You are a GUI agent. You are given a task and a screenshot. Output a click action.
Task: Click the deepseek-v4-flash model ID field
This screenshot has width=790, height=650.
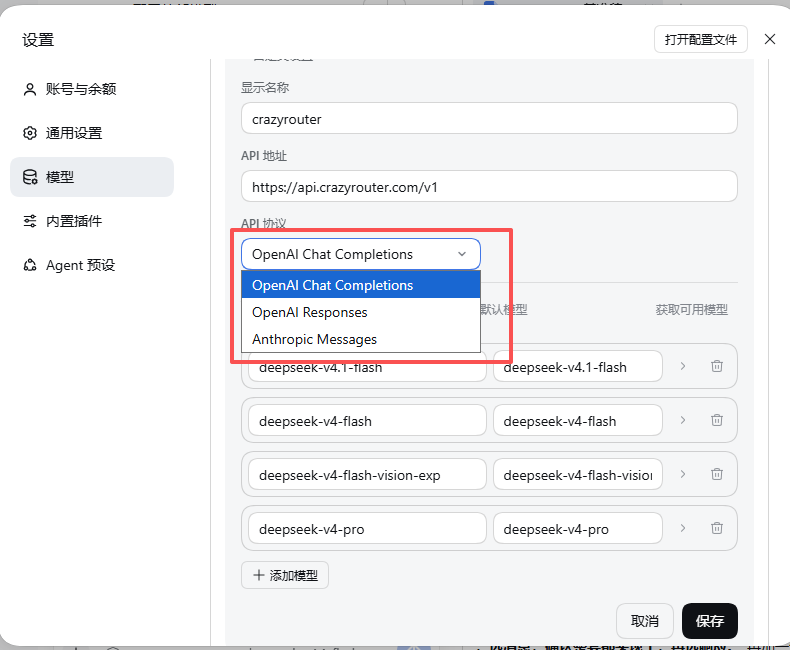pyautogui.click(x=367, y=420)
